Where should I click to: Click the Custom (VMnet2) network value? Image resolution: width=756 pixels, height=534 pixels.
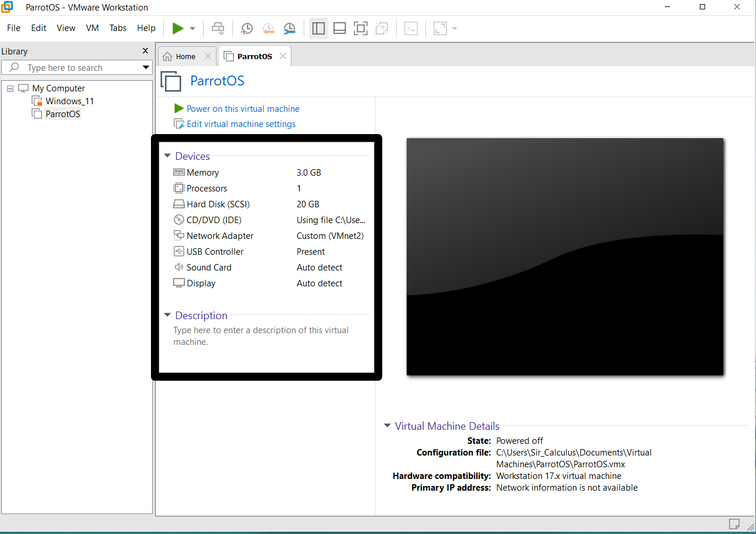click(331, 236)
